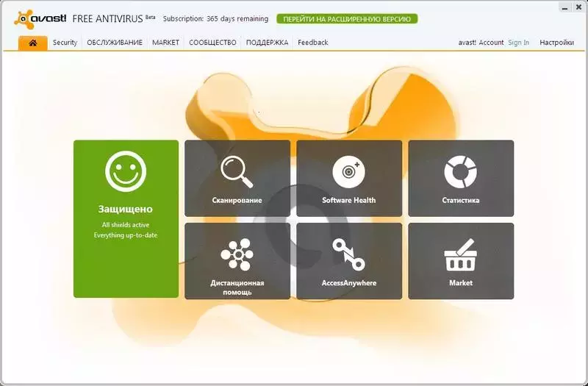
Task: Open the Feedback tab
Action: (x=313, y=43)
